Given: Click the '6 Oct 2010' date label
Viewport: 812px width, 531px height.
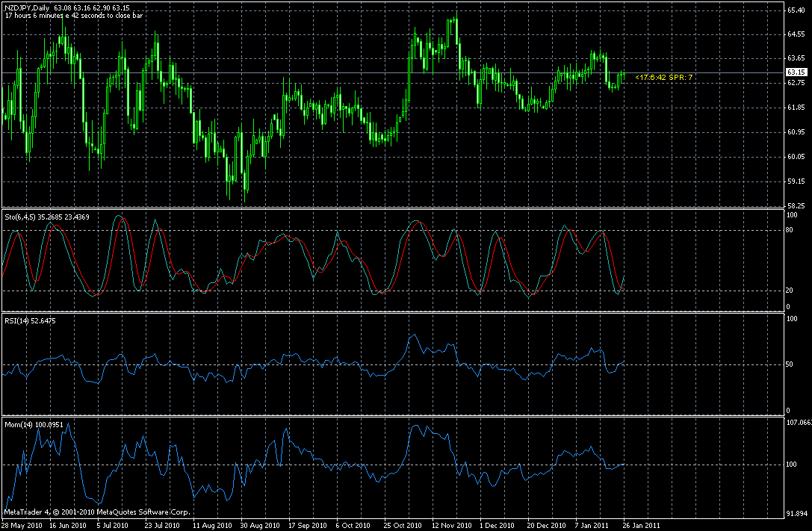Looking at the screenshot, I should 353,525.
